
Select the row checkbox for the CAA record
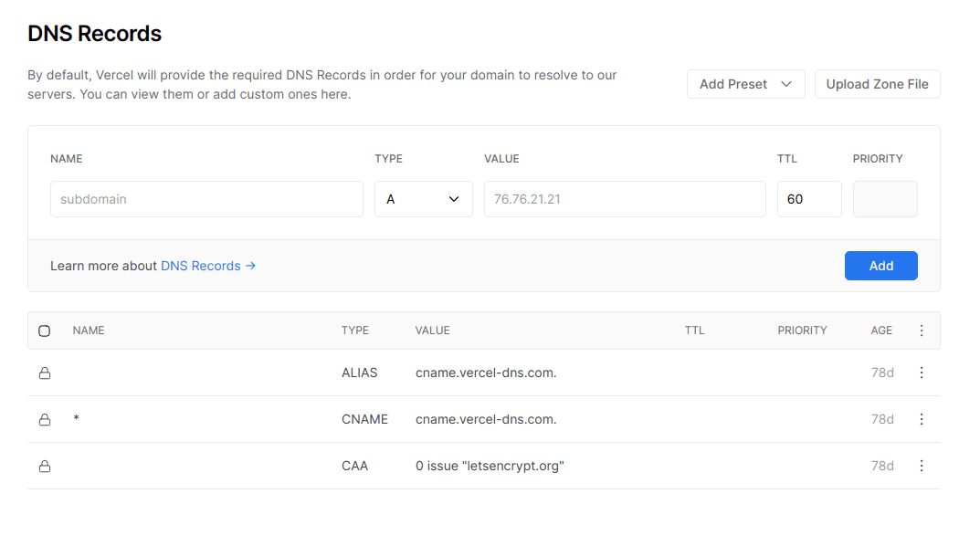click(45, 466)
